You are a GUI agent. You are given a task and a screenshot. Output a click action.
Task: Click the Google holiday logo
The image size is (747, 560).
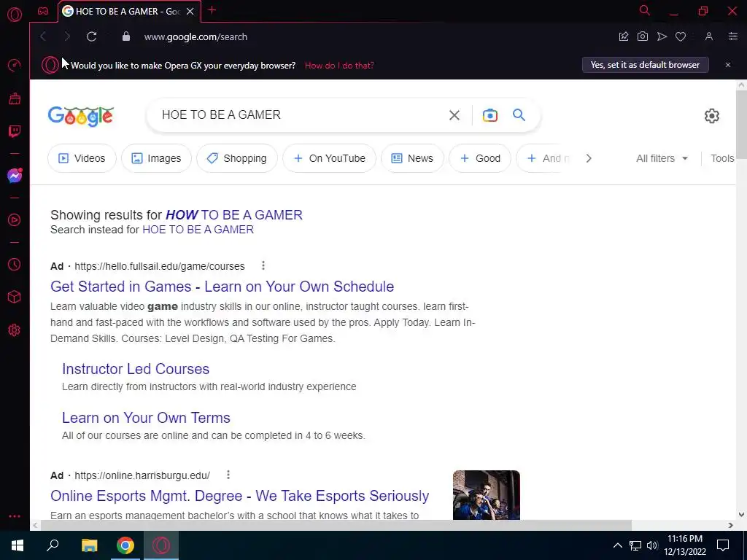click(80, 116)
